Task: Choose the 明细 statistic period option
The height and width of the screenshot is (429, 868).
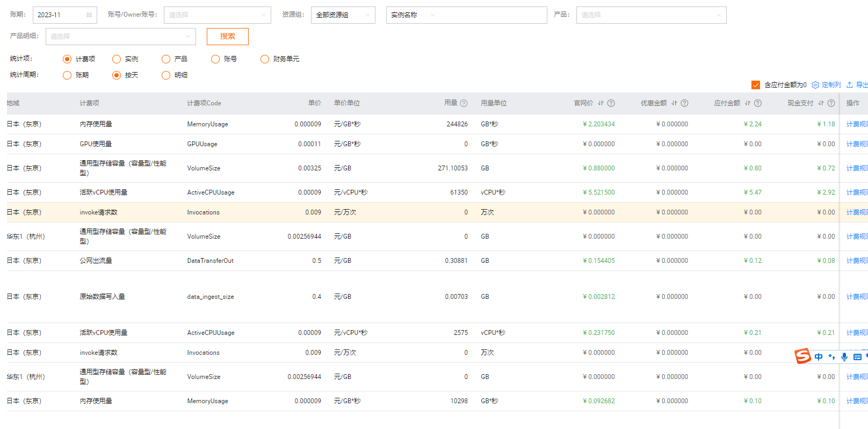Action: [x=166, y=75]
